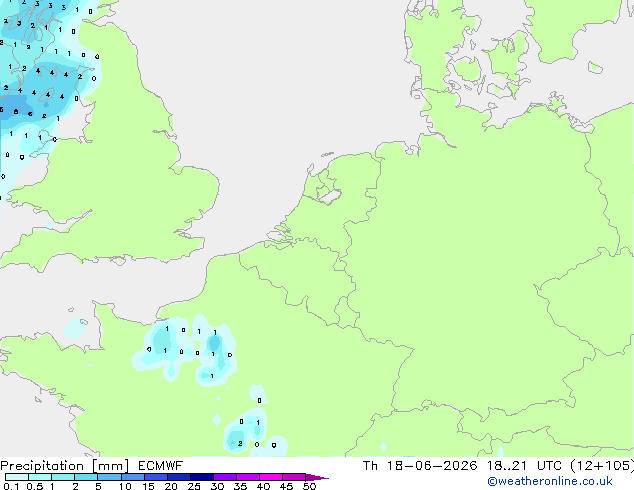Select the 2–5 mm legend color

click(x=86, y=477)
